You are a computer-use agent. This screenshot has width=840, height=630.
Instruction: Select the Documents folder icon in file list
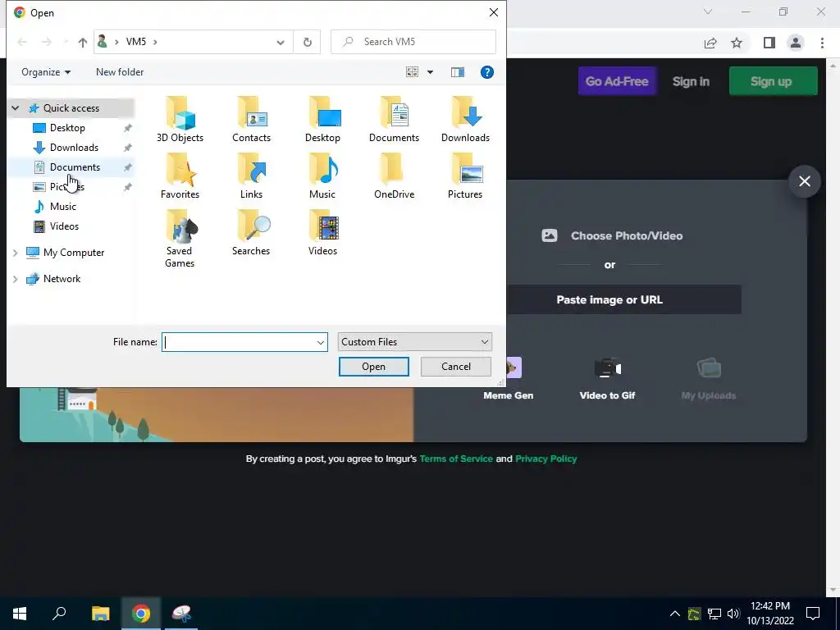(x=394, y=119)
